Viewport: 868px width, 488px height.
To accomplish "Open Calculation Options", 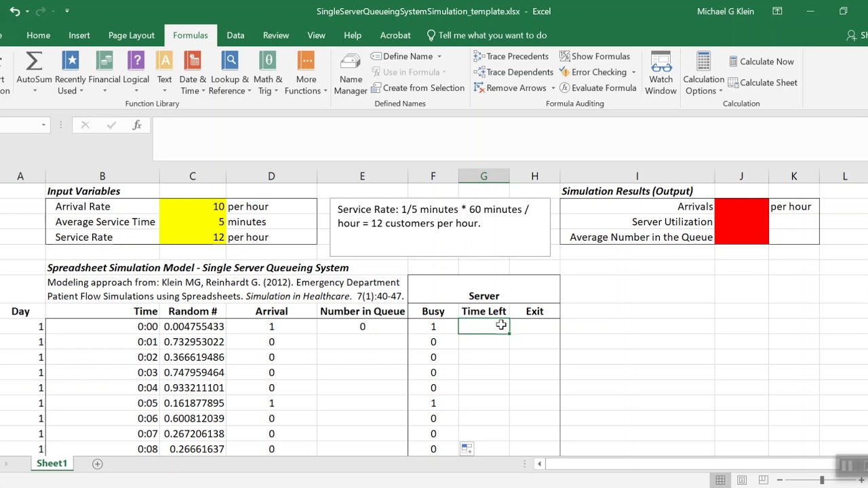I will pos(703,73).
